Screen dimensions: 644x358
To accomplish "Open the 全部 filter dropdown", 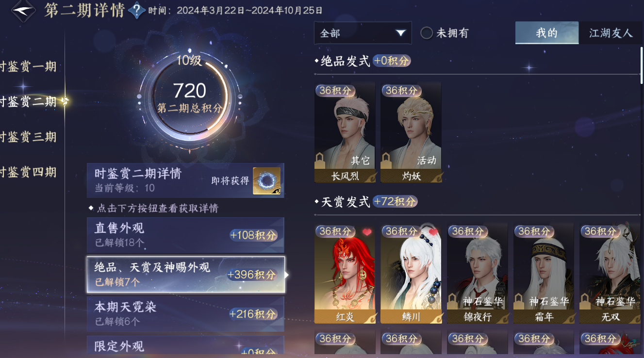I will pyautogui.click(x=363, y=33).
